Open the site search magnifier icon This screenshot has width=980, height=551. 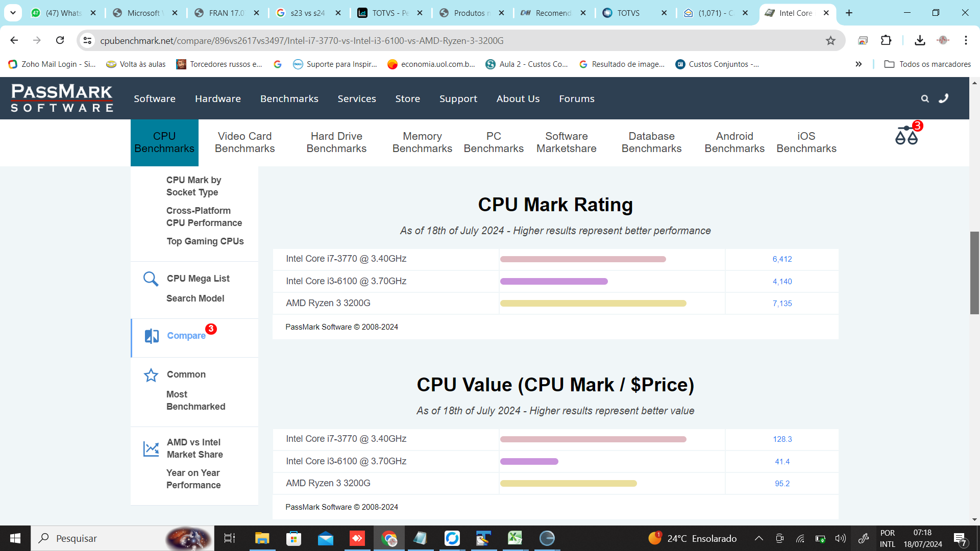[x=925, y=99]
